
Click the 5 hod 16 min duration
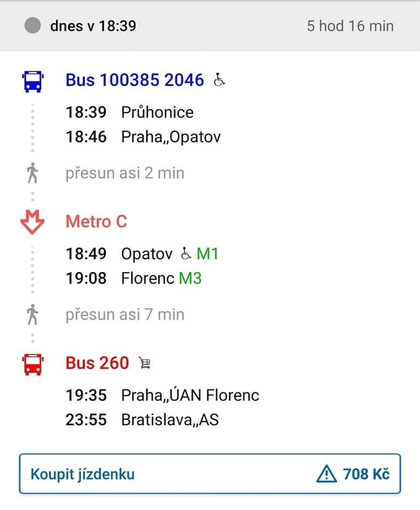point(350,25)
